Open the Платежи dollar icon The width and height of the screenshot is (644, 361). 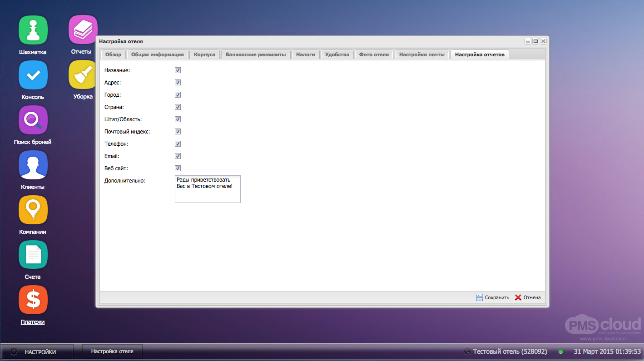pyautogui.click(x=33, y=300)
